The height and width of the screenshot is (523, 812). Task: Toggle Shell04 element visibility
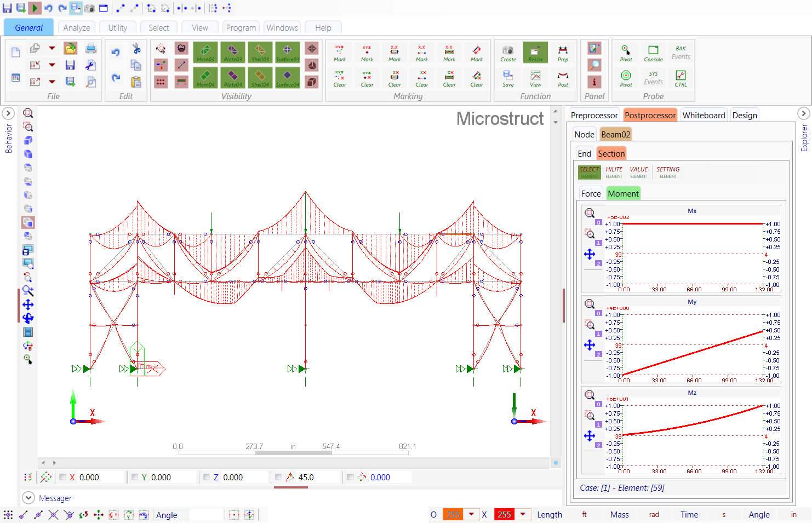pos(260,78)
